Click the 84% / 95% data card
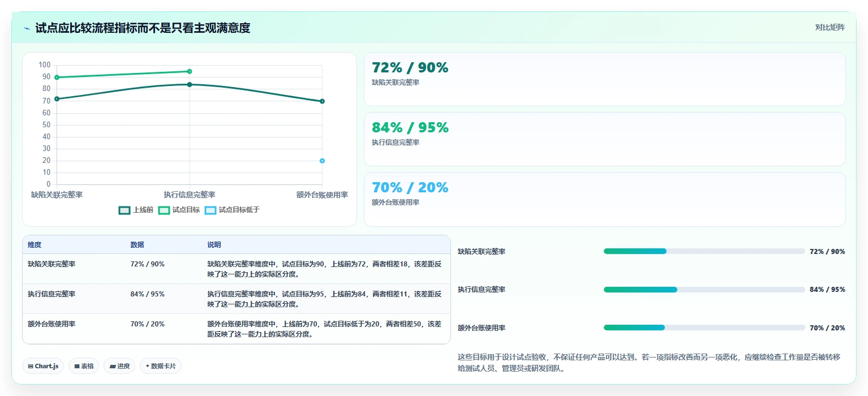 pyautogui.click(x=604, y=139)
